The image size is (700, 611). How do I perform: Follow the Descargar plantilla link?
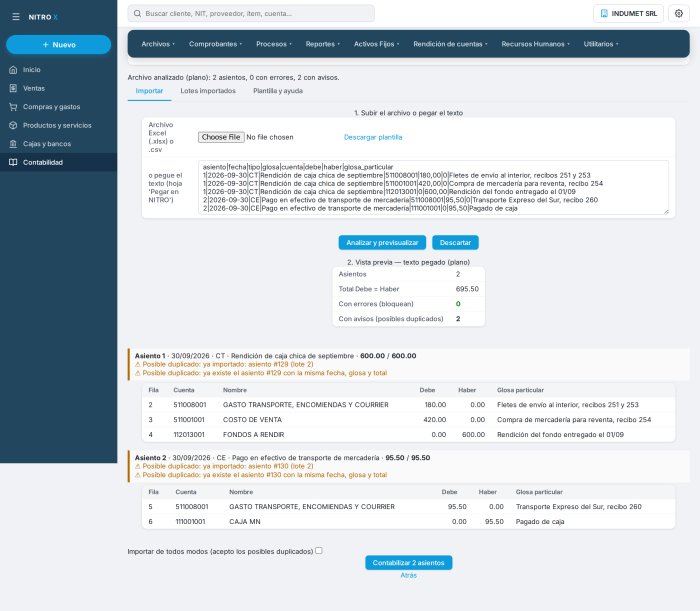373,137
